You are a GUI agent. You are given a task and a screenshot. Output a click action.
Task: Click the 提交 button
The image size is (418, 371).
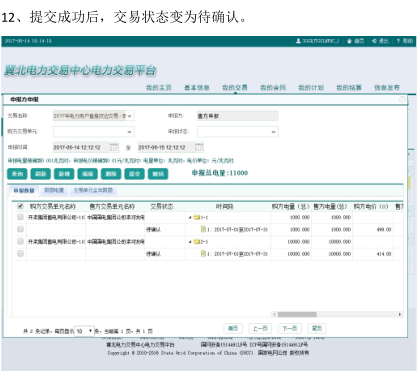[x=134, y=174]
